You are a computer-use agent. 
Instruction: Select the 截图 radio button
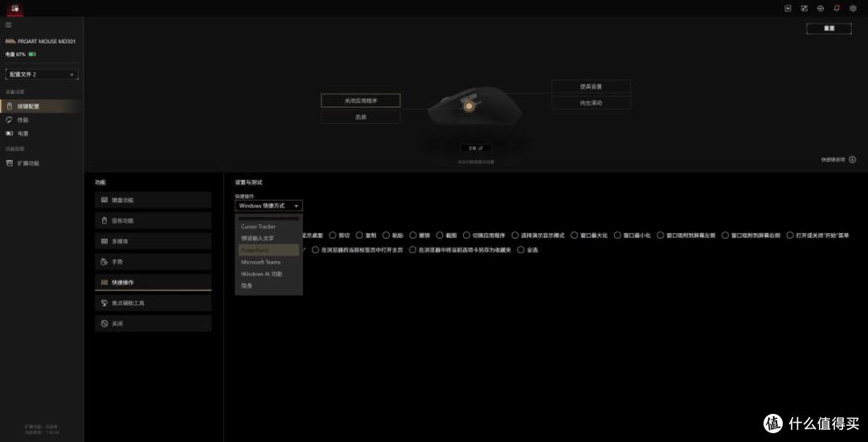click(440, 235)
